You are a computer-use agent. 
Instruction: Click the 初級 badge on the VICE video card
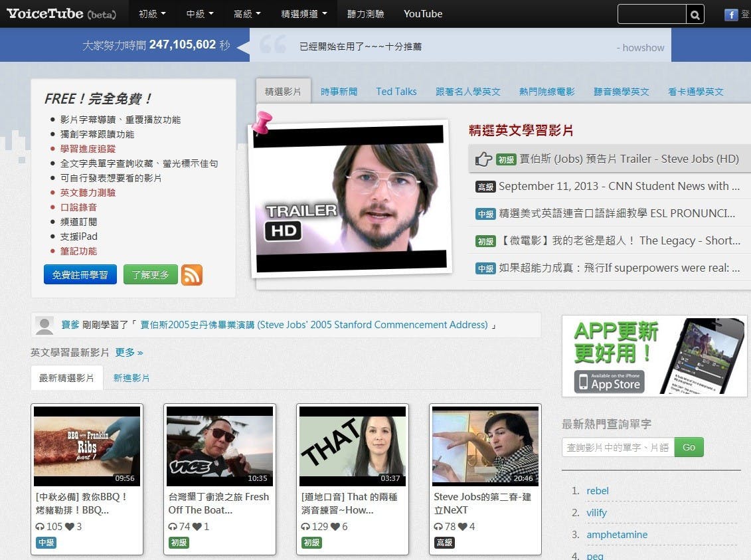(179, 542)
